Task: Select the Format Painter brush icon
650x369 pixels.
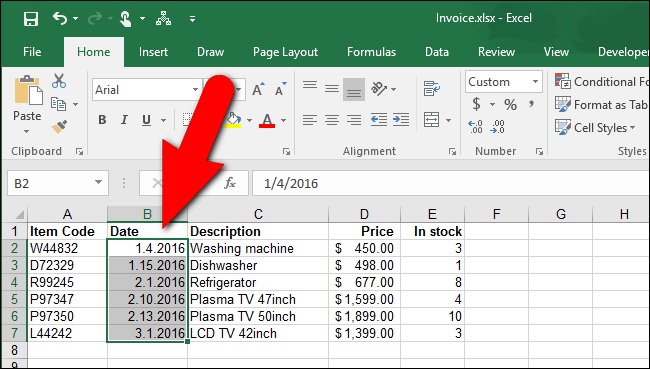Action: (59, 127)
